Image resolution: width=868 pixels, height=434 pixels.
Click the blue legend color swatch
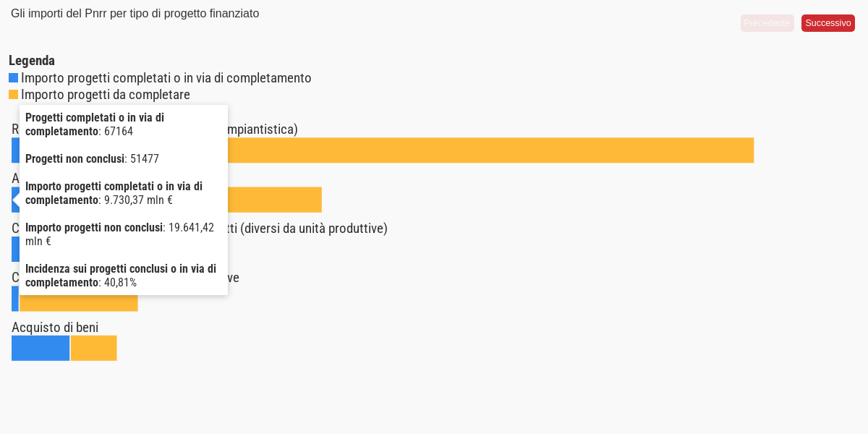13,78
